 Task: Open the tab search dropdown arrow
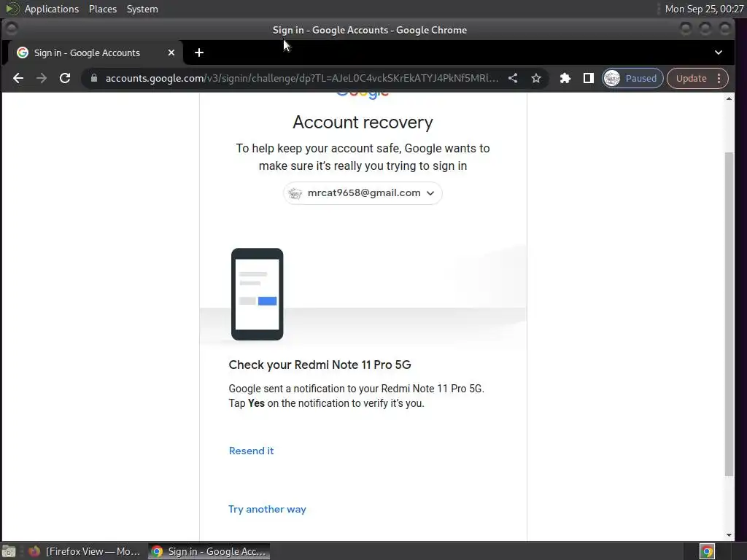click(x=718, y=52)
